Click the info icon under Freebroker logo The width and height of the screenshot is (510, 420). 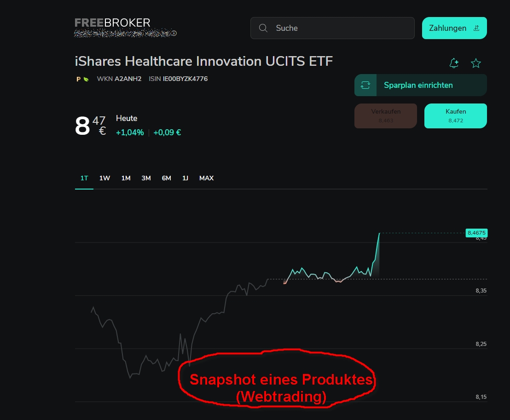(x=174, y=33)
